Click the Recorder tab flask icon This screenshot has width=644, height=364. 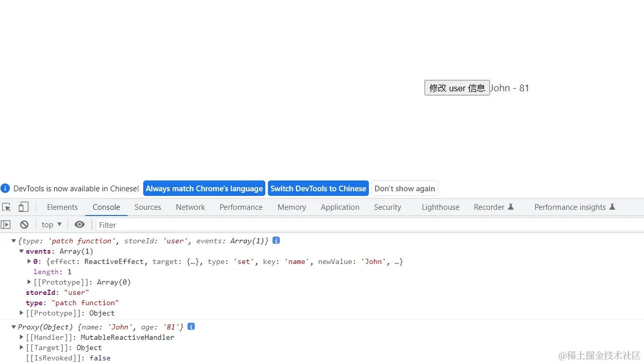[511, 207]
